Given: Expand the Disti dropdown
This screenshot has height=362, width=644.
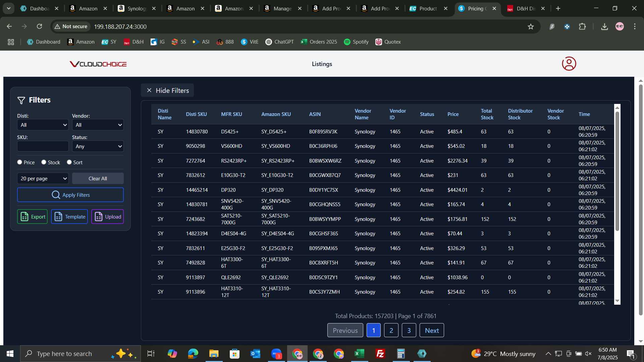Looking at the screenshot, I should pyautogui.click(x=43, y=125).
